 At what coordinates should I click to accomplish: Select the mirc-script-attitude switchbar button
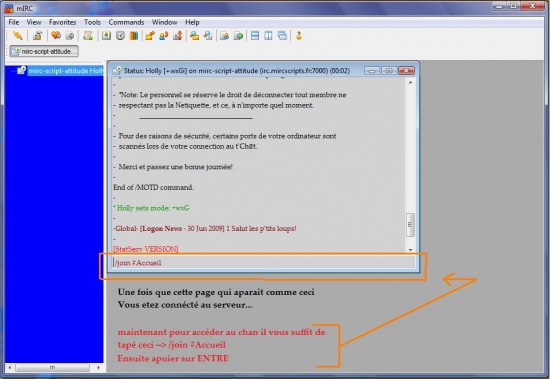coord(44,51)
